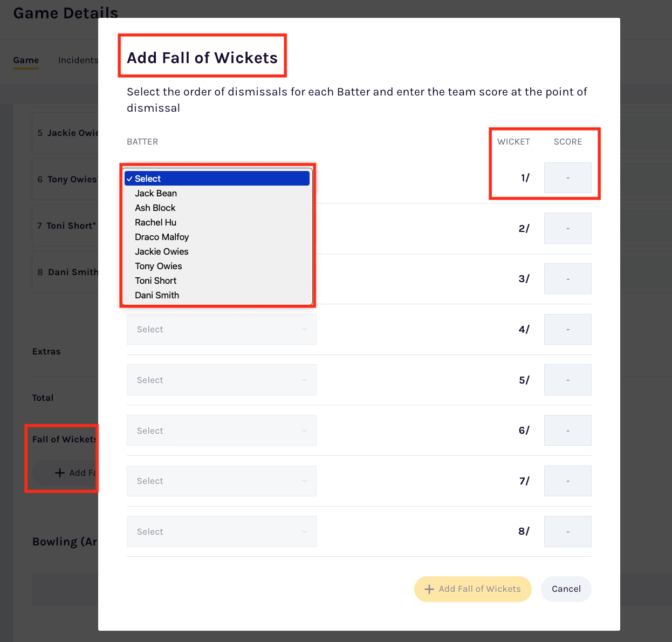Pick Rachel Hu as the batter

pyautogui.click(x=155, y=222)
